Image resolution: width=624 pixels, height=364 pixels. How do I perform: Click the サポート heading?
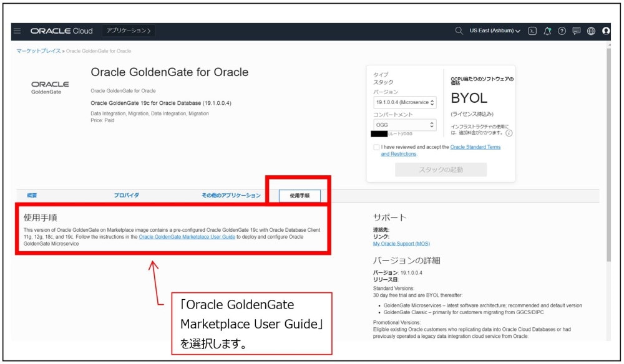[389, 218]
